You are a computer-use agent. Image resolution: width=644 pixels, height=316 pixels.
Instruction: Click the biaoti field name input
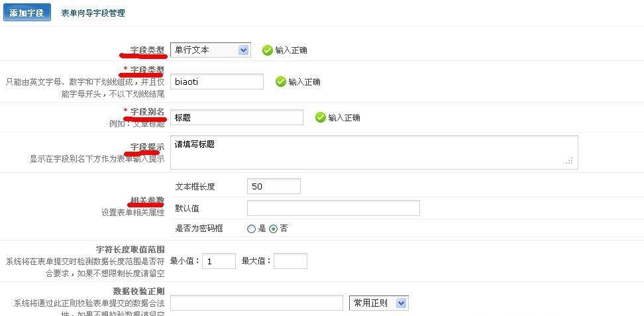click(217, 81)
